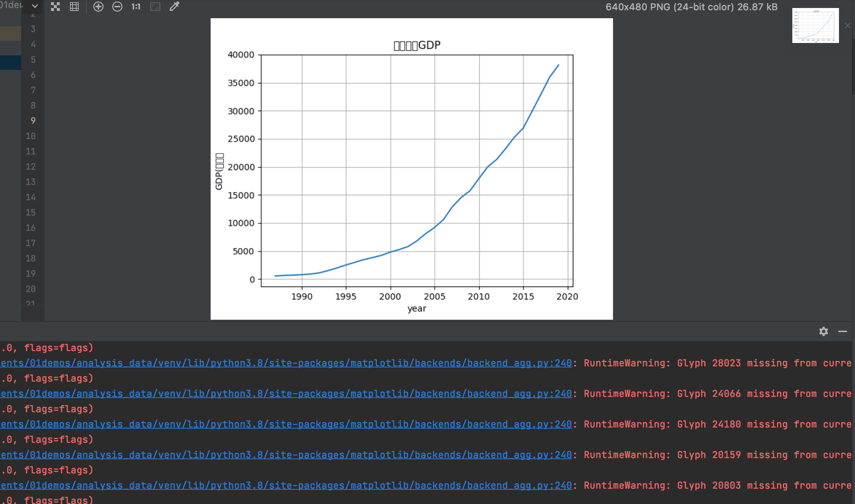Viewport: 855px width, 504px height.
Task: Click line number 9 in gutter
Action: pos(33,121)
